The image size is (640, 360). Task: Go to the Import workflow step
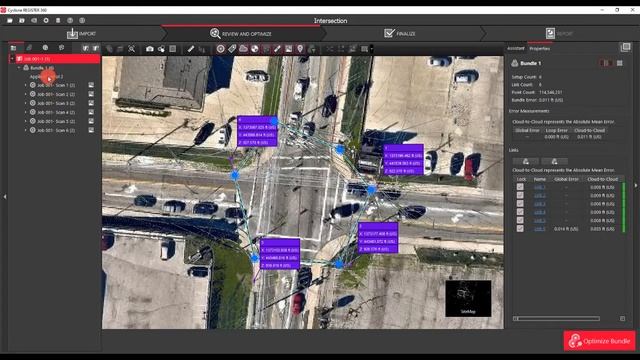[x=82, y=33]
